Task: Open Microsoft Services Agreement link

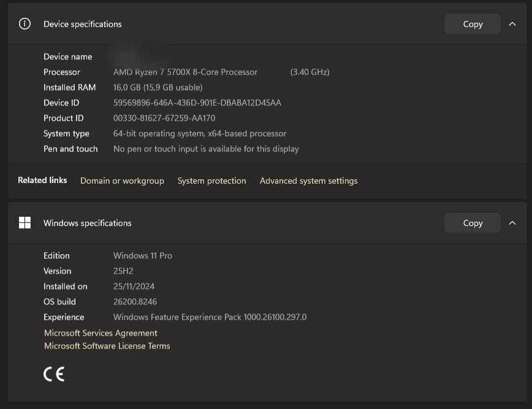Action: (101, 333)
